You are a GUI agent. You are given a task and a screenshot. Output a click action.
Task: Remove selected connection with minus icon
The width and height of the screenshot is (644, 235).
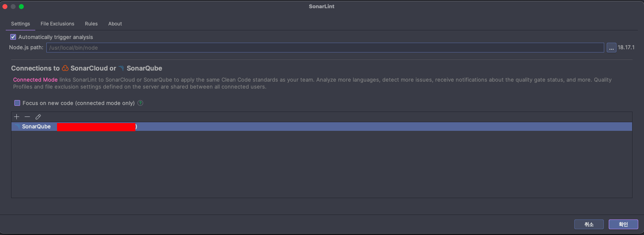click(27, 117)
